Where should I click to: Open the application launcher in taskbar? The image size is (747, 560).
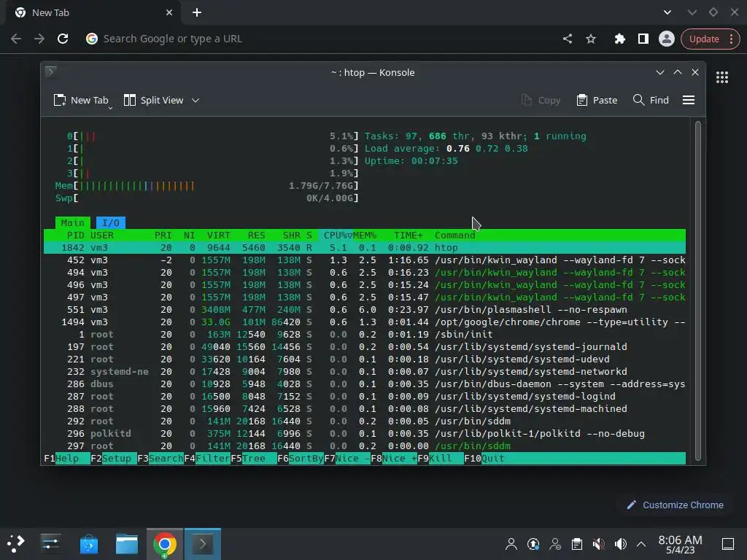click(x=16, y=543)
